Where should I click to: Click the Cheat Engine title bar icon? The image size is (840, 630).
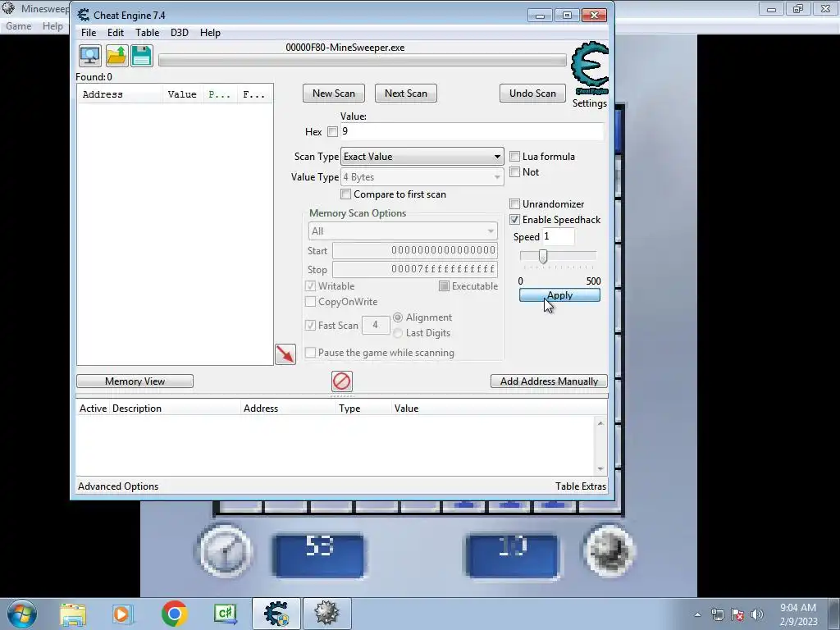[x=83, y=15]
